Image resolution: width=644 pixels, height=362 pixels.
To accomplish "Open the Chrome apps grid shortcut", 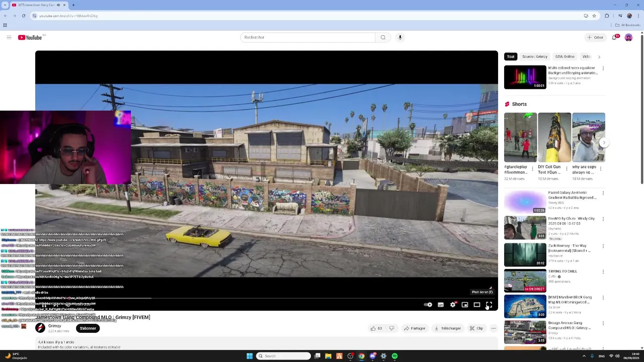I will click(x=5, y=25).
